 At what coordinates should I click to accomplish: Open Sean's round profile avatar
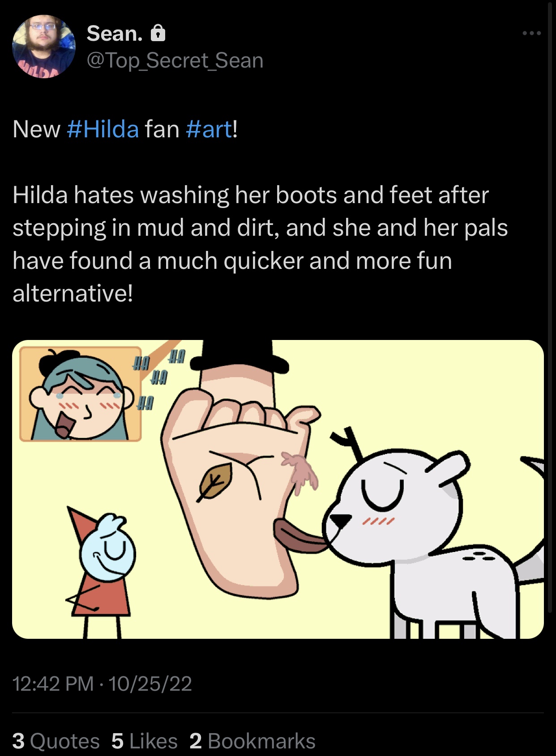click(44, 47)
